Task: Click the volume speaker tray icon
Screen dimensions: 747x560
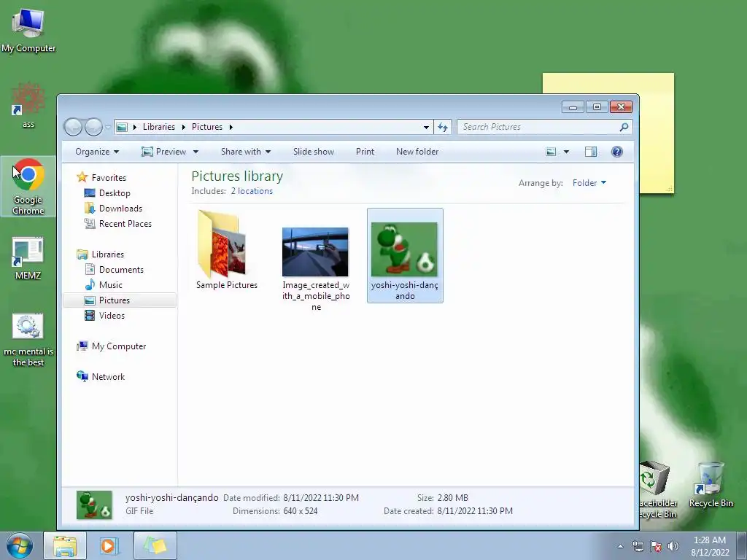Action: point(673,546)
